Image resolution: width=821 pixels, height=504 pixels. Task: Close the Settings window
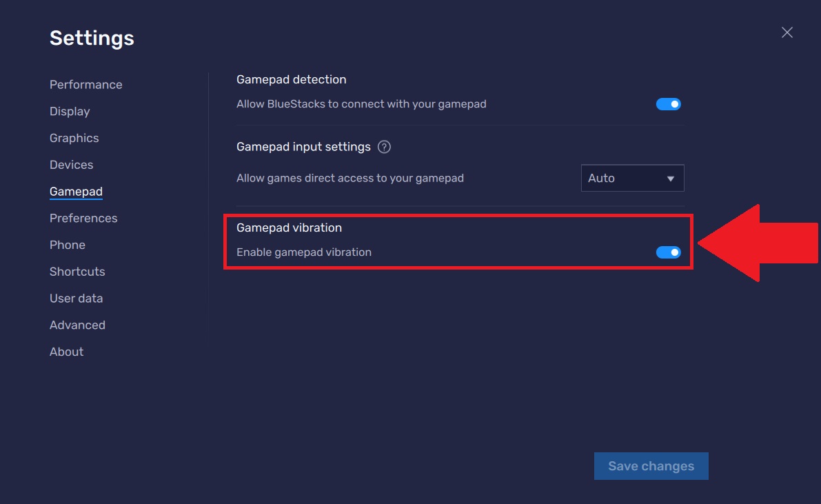pyautogui.click(x=787, y=32)
